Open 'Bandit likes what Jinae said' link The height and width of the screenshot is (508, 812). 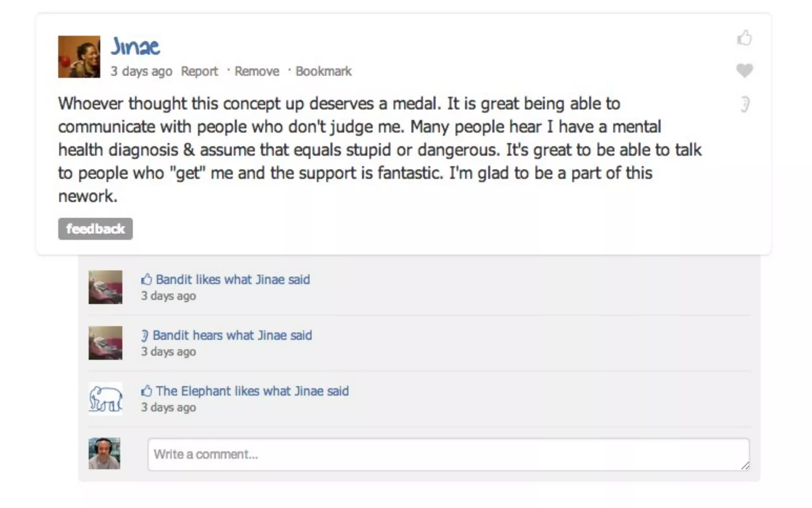tap(232, 279)
